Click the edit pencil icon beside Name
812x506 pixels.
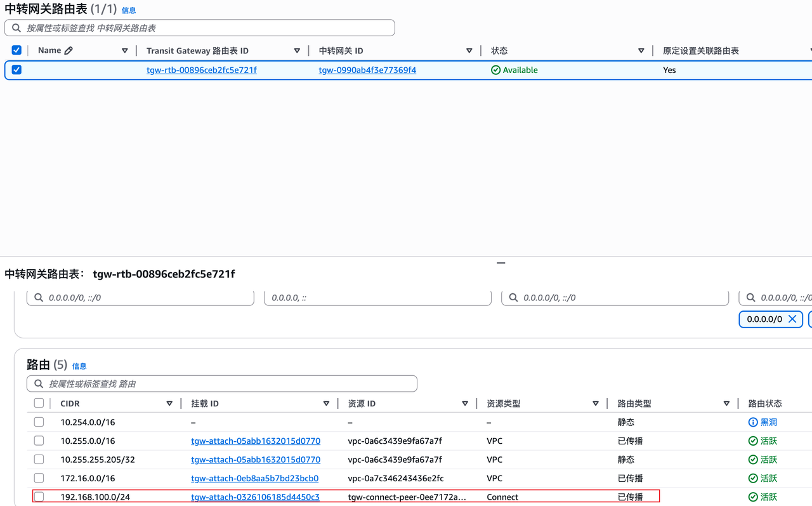click(x=69, y=51)
